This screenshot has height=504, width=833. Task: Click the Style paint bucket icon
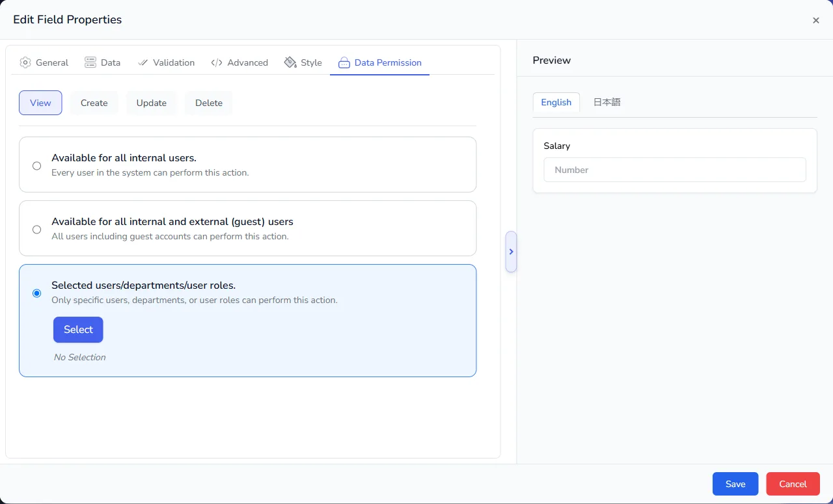290,62
